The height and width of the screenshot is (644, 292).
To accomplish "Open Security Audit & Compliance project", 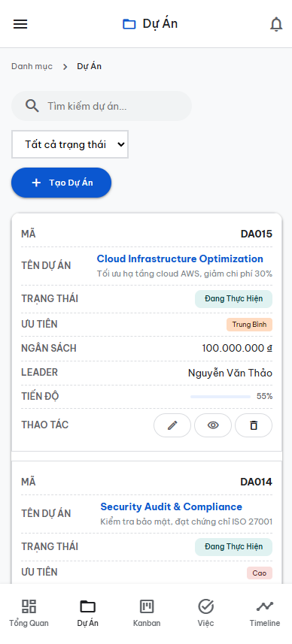I will pyautogui.click(x=172, y=506).
